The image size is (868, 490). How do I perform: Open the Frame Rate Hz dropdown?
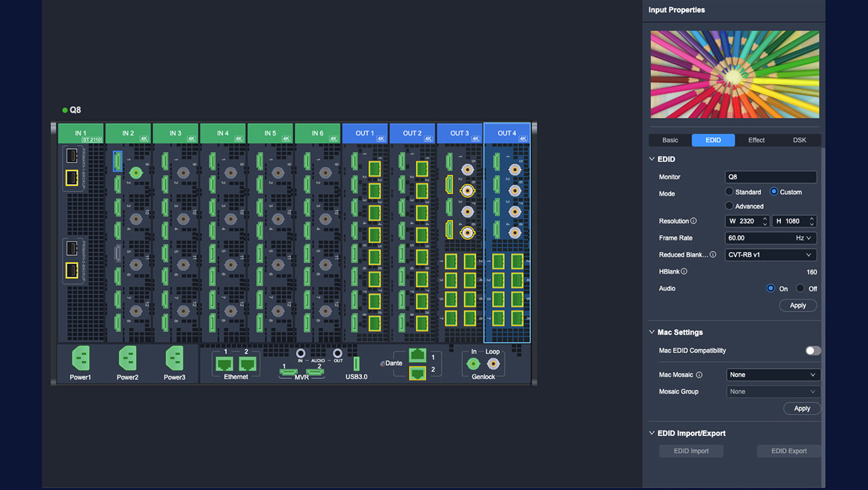coord(771,238)
